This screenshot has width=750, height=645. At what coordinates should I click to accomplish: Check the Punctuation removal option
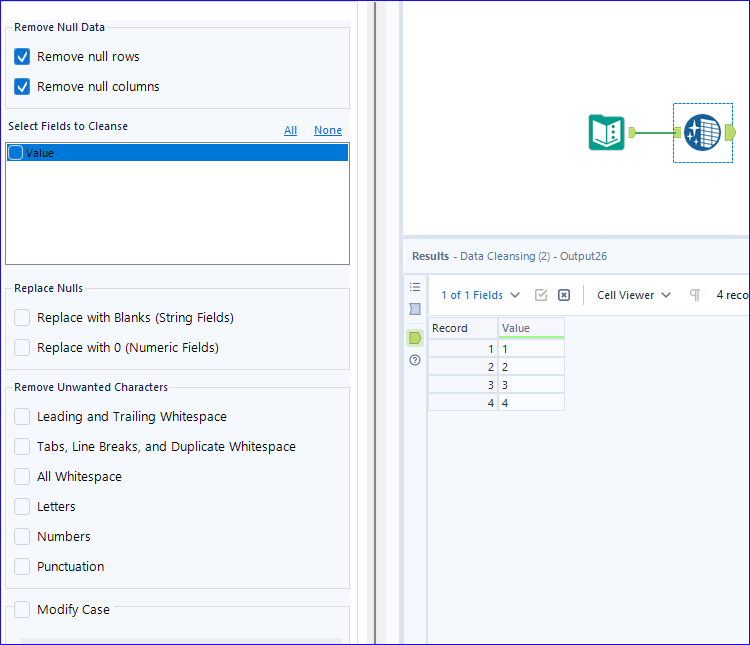22,567
